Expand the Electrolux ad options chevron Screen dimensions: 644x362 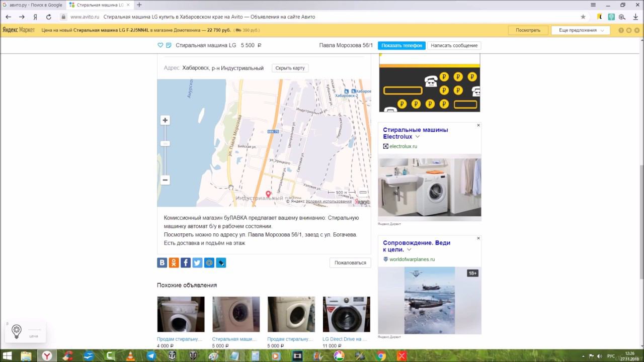pos(418,137)
